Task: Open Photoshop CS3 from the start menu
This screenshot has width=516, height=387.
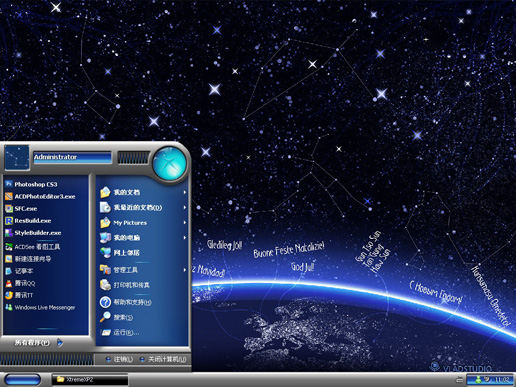Action: (45, 184)
